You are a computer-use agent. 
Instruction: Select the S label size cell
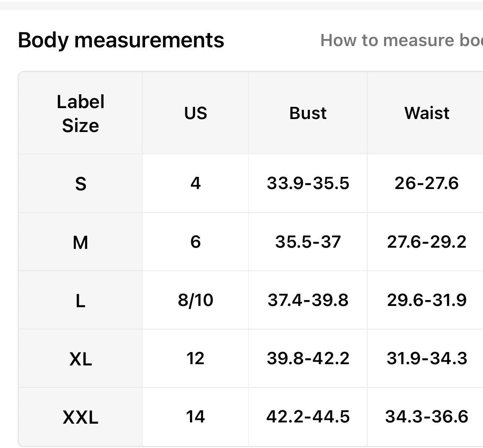coord(80,184)
